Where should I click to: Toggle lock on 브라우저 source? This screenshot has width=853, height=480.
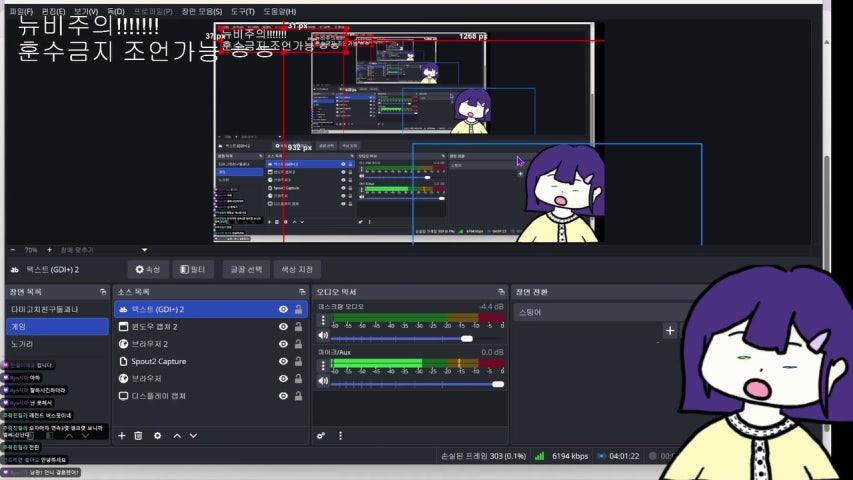point(299,379)
